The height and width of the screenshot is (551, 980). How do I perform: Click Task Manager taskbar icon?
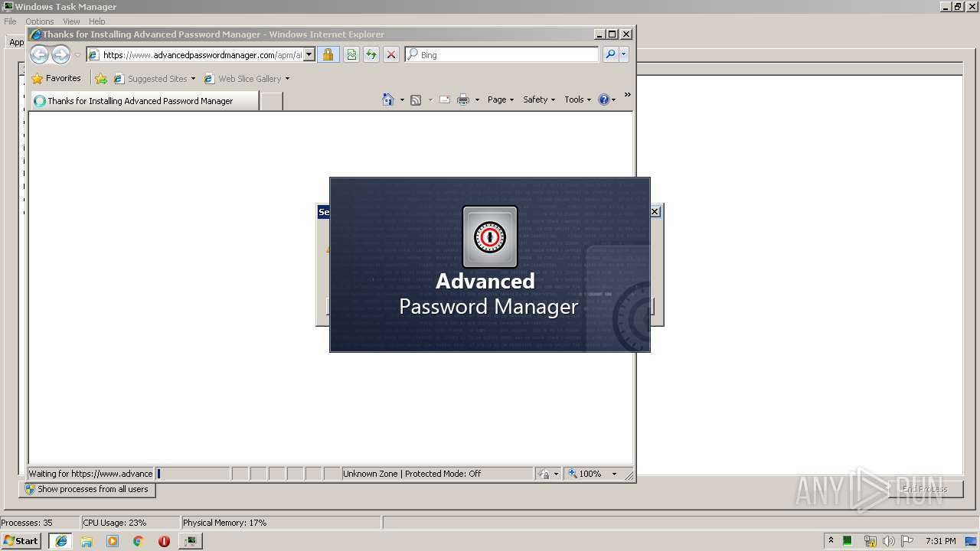tap(190, 541)
